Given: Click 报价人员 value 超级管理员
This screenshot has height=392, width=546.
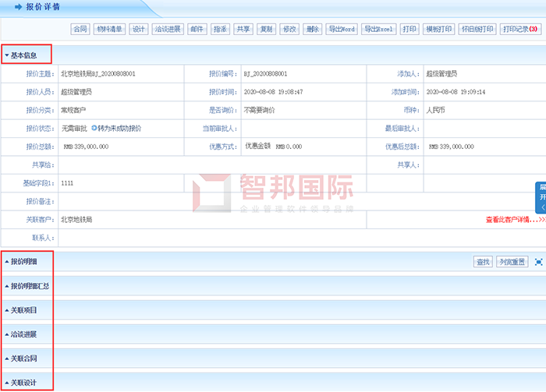Looking at the screenshot, I should coord(76,92).
